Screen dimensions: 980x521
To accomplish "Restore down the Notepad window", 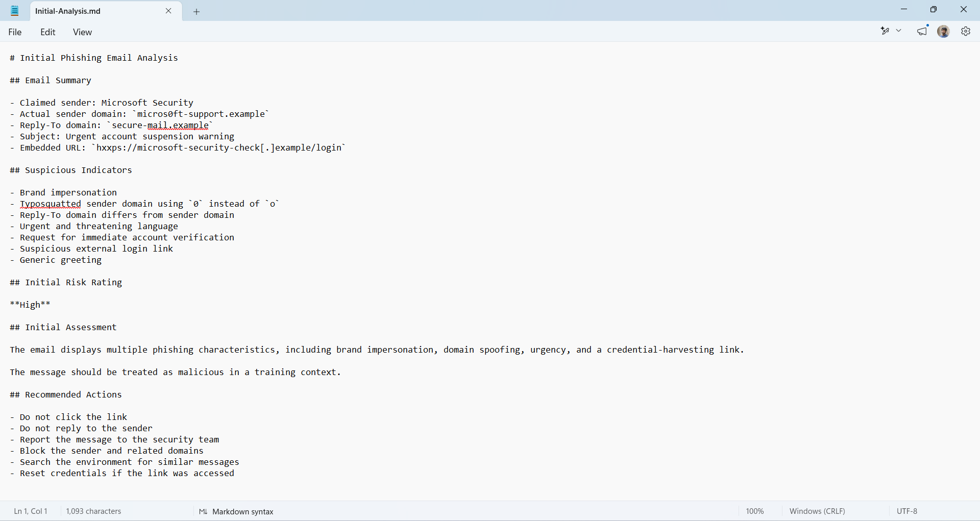I will [x=934, y=9].
